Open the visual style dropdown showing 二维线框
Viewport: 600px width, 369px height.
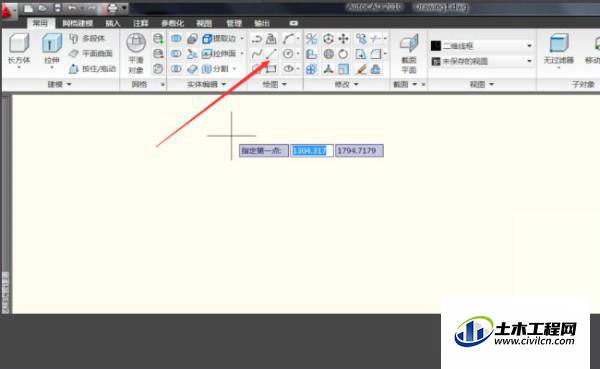[x=481, y=46]
